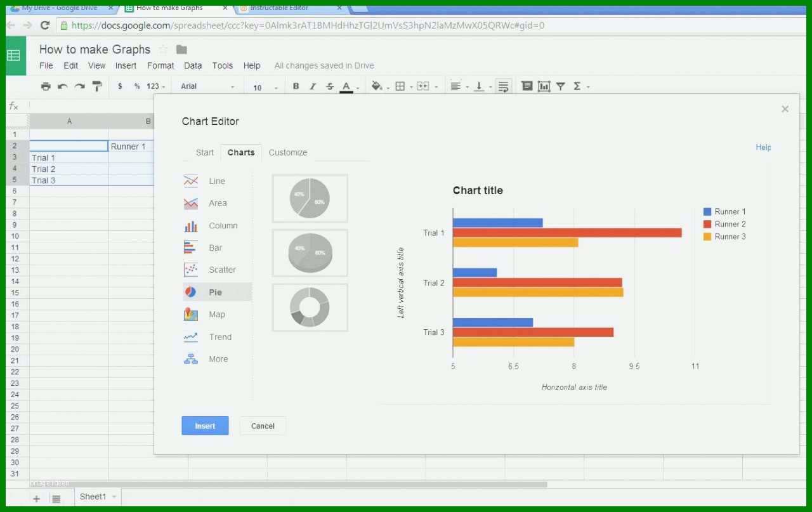Open the Arial font dropdown
The width and height of the screenshot is (812, 512).
coord(207,86)
